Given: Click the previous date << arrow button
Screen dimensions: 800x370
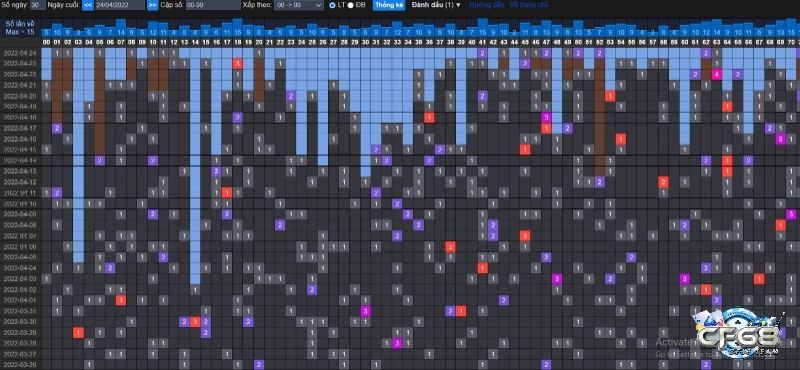Looking at the screenshot, I should pos(88,5).
